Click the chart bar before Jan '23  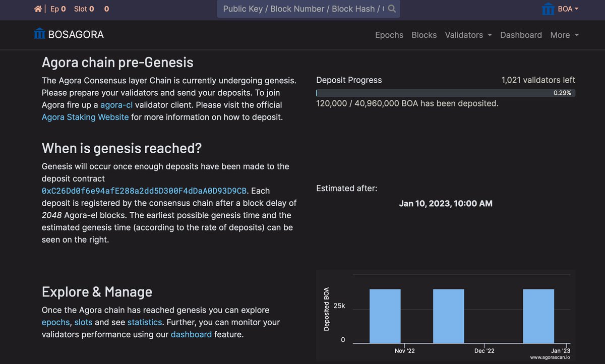538,316
